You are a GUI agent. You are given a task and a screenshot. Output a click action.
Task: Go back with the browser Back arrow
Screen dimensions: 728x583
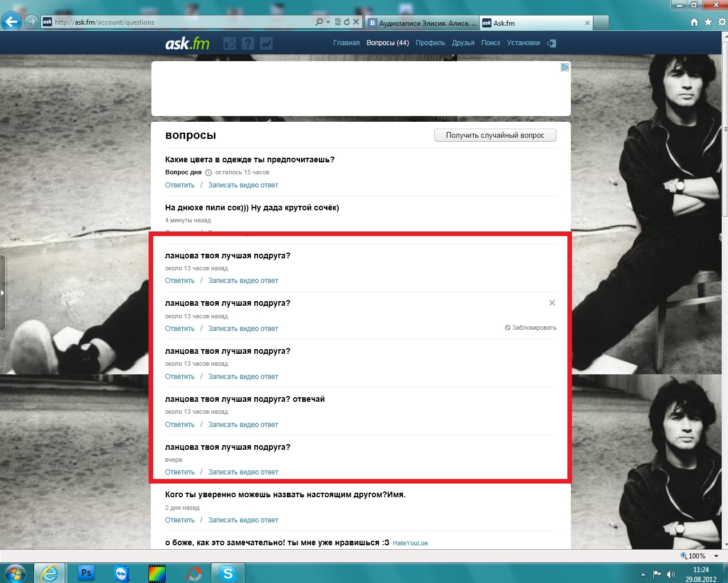tap(11, 22)
